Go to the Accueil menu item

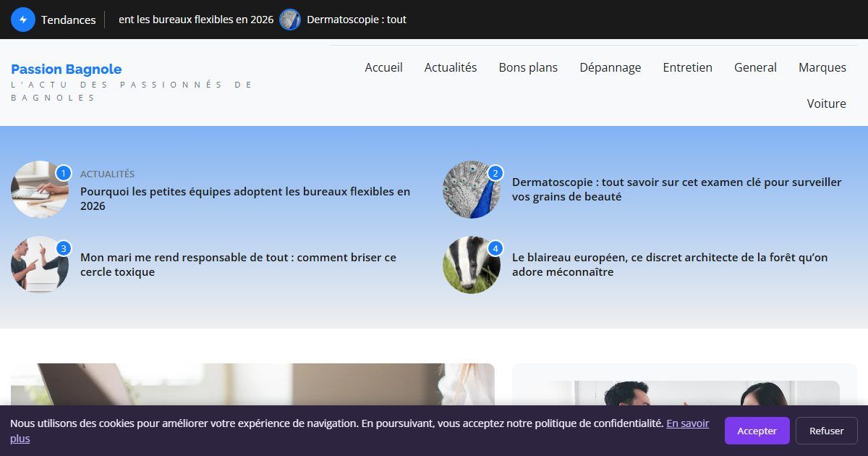coord(383,67)
